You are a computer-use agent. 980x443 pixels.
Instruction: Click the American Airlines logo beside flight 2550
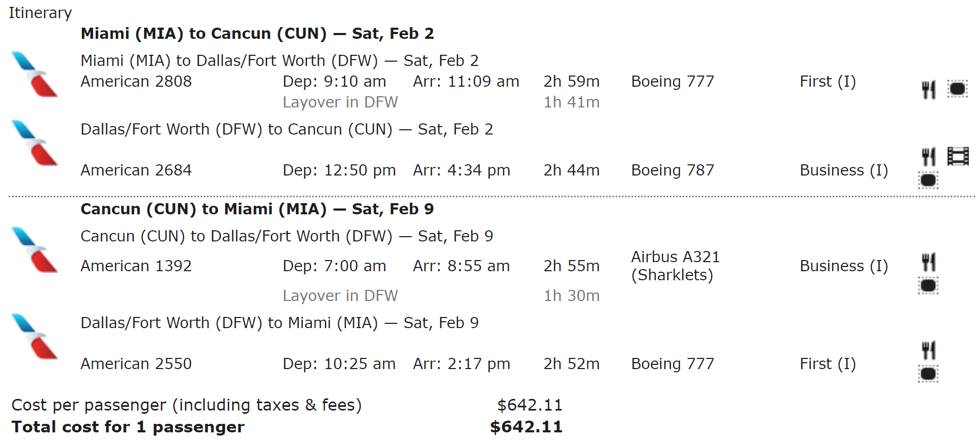[x=35, y=337]
